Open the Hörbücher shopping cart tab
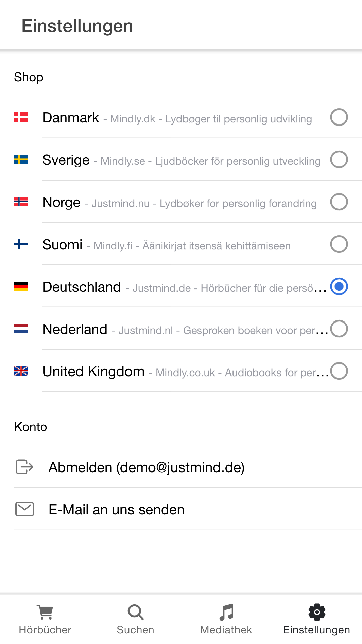The height and width of the screenshot is (644, 362). pyautogui.click(x=45, y=619)
